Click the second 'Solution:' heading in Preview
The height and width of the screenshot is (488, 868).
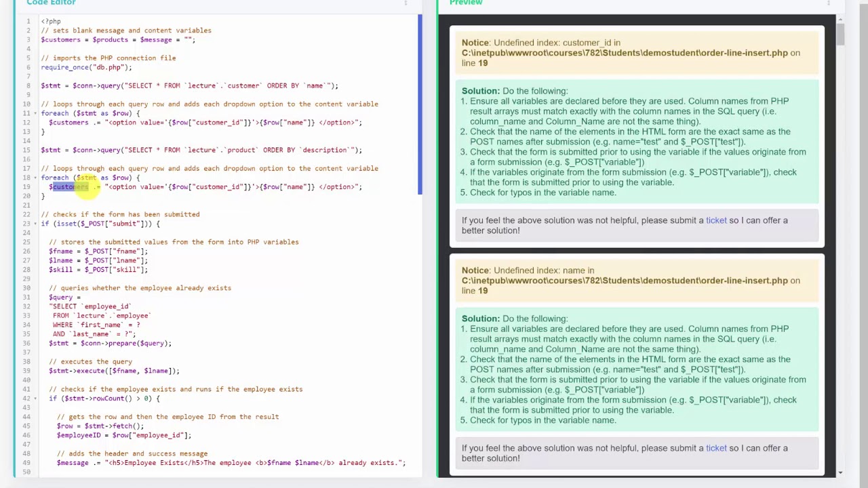pyautogui.click(x=481, y=319)
